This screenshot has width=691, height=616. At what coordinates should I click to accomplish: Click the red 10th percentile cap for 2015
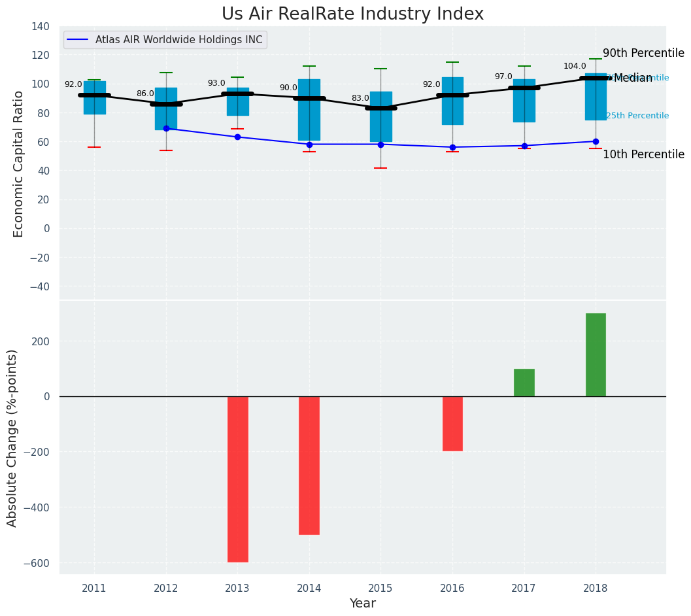click(x=380, y=168)
